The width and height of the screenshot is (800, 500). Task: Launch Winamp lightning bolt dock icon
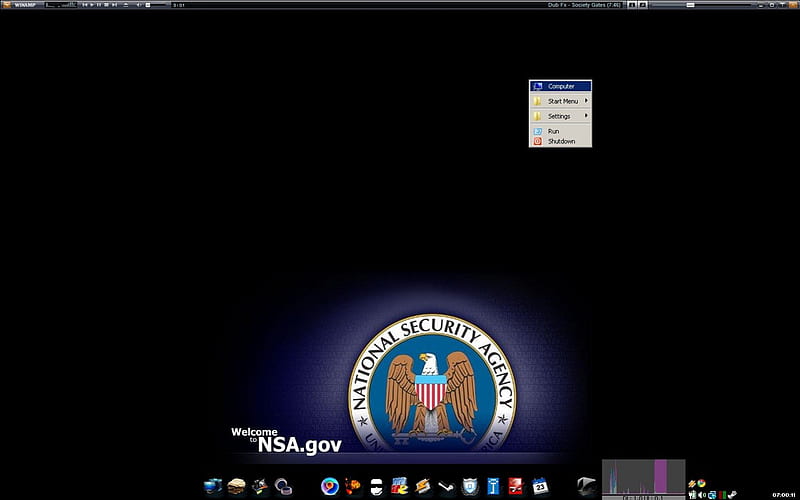[423, 486]
